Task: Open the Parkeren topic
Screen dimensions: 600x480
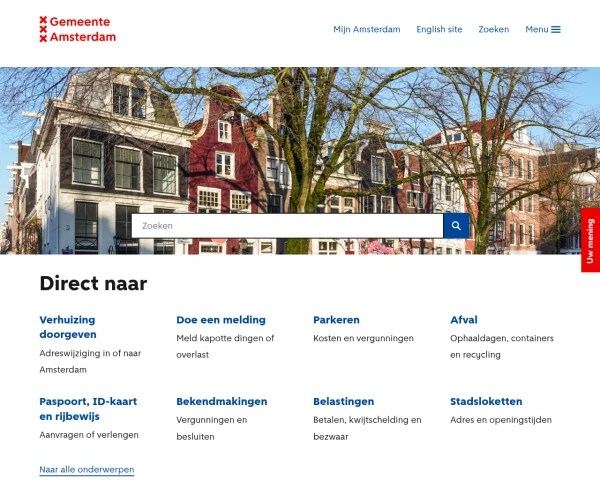Action: pyautogui.click(x=336, y=320)
